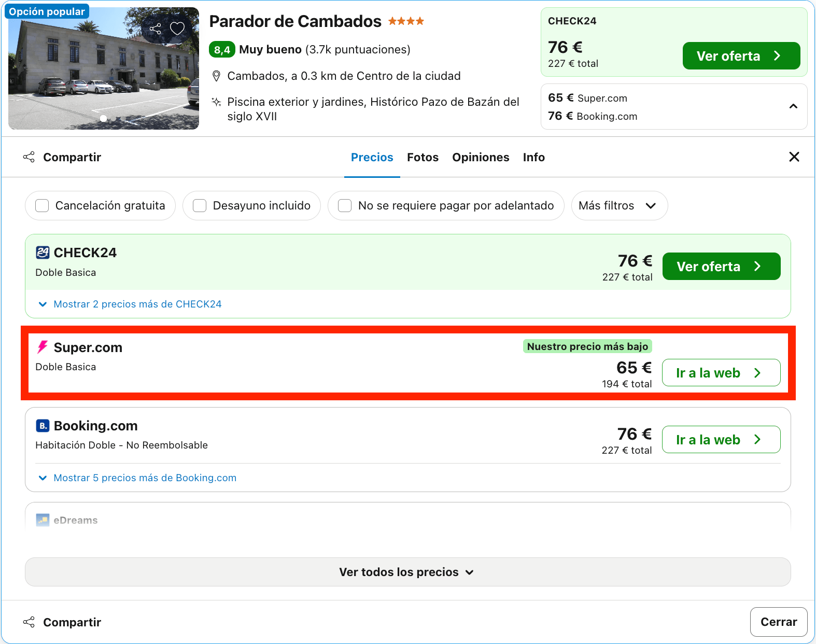Expand Mostrar 5 precios más de Booking.com
The width and height of the screenshot is (816, 644).
coord(137,478)
